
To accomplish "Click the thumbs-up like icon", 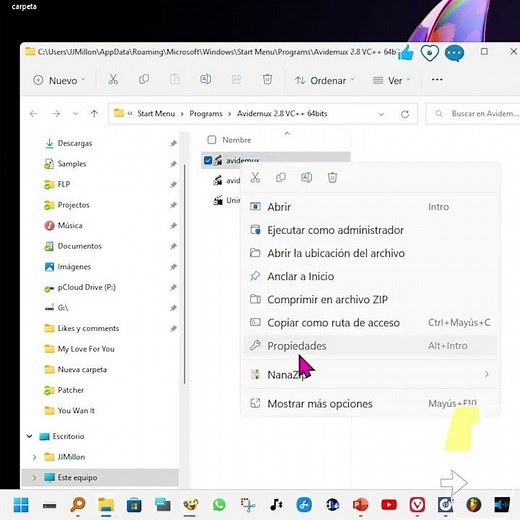I will 406,53.
